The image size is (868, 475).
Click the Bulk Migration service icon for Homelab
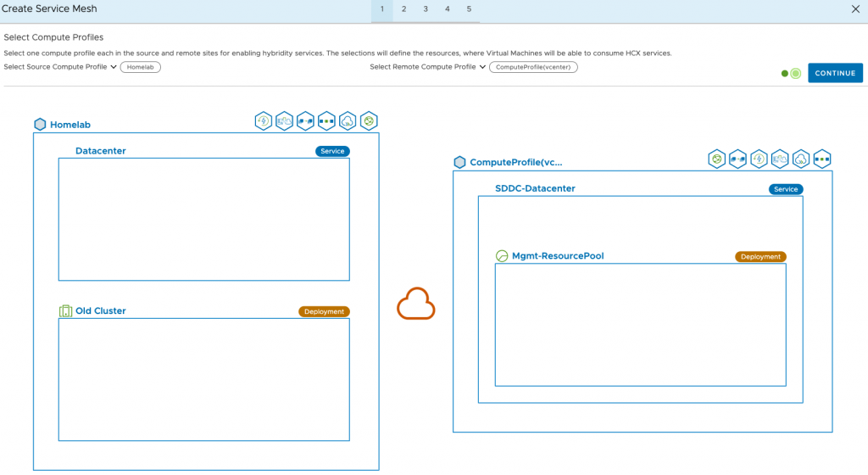pos(285,120)
